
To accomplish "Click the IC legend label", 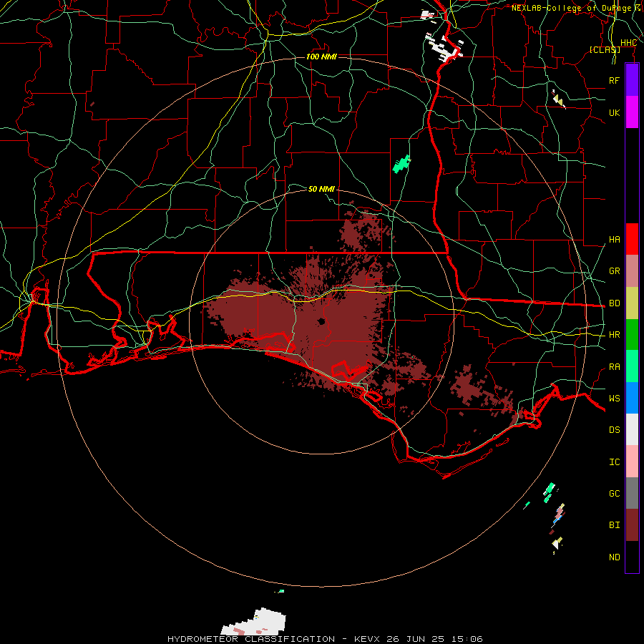I will (614, 462).
